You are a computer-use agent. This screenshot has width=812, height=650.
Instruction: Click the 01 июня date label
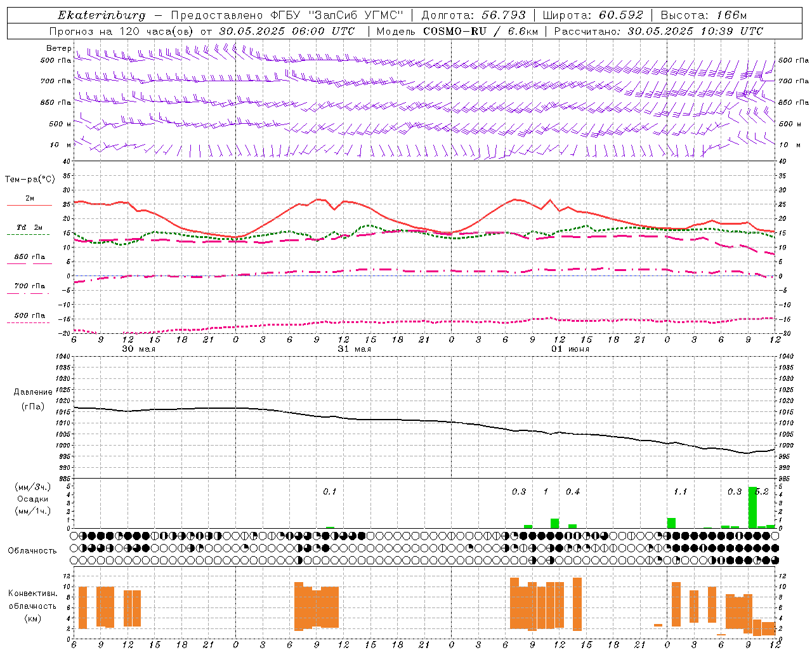[x=570, y=348]
